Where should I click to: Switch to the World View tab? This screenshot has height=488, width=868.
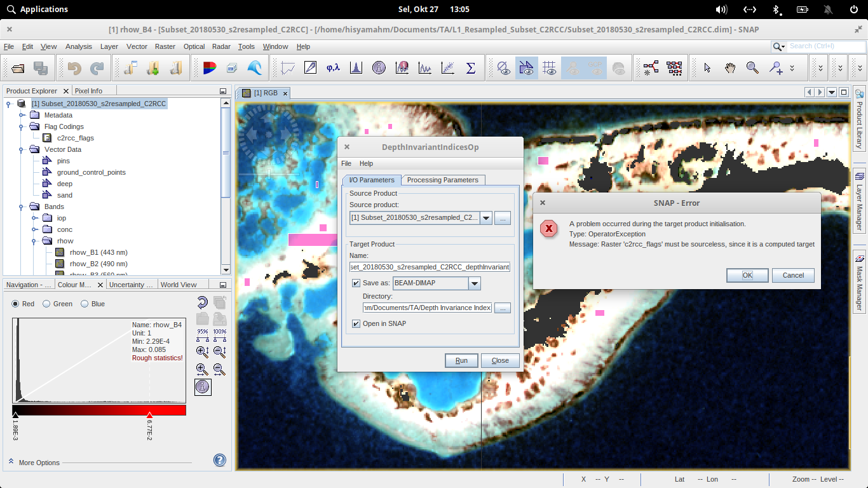coord(179,285)
